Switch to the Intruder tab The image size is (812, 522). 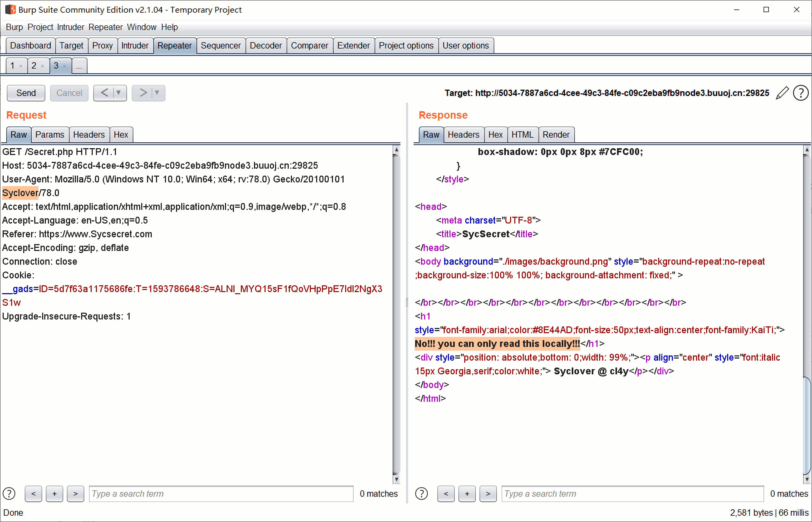(x=135, y=45)
